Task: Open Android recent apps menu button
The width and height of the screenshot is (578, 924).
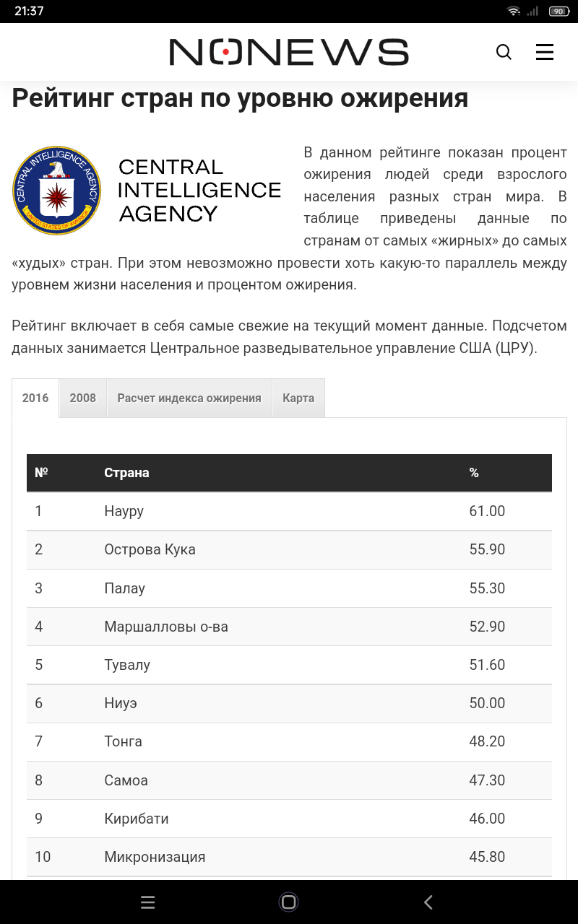Action: pyautogui.click(x=148, y=902)
